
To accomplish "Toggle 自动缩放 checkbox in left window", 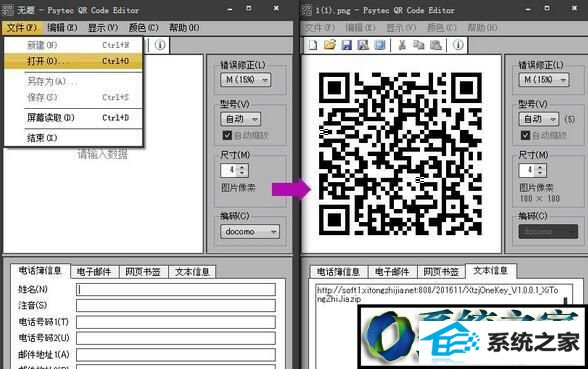I will pyautogui.click(x=227, y=135).
